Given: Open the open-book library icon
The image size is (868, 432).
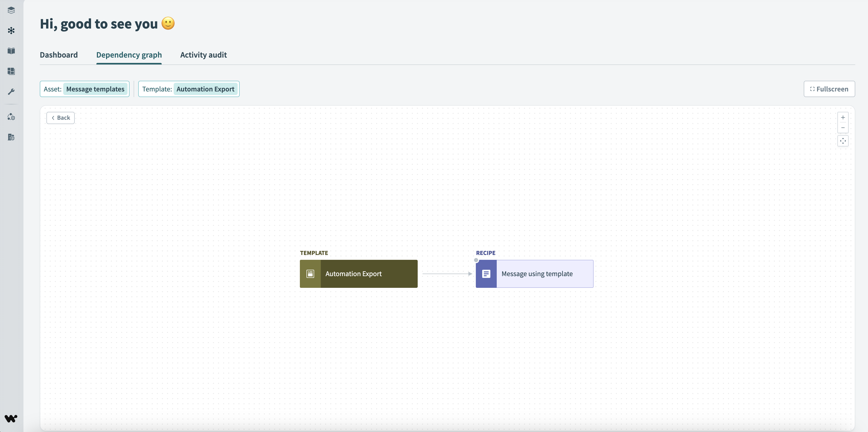Looking at the screenshot, I should click(11, 51).
